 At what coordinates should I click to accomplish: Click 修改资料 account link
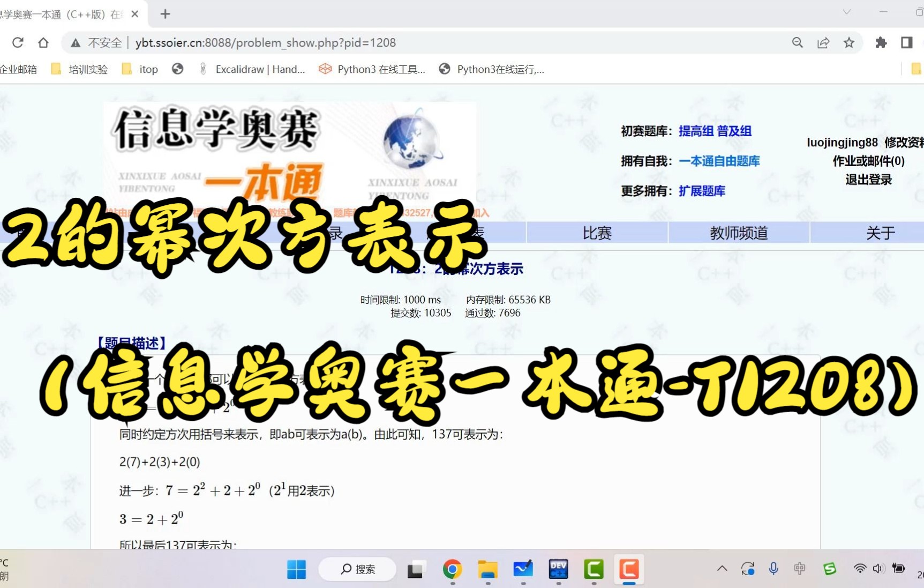point(904,142)
